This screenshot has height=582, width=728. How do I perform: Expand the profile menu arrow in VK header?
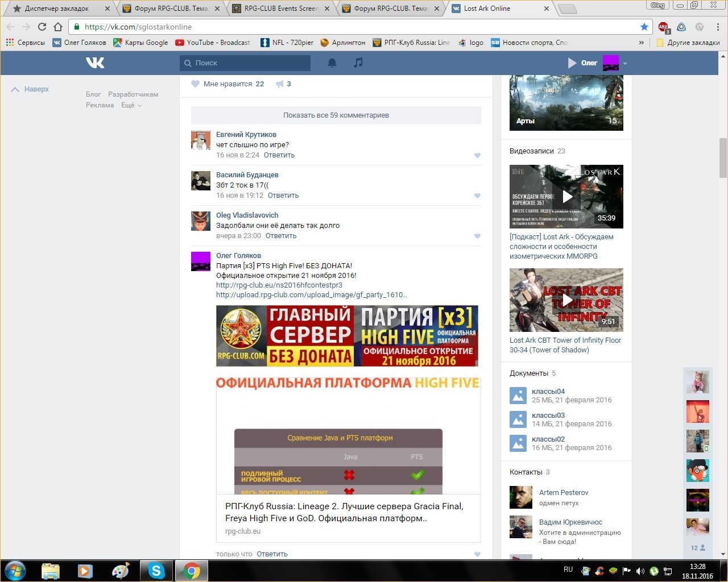pyautogui.click(x=624, y=64)
